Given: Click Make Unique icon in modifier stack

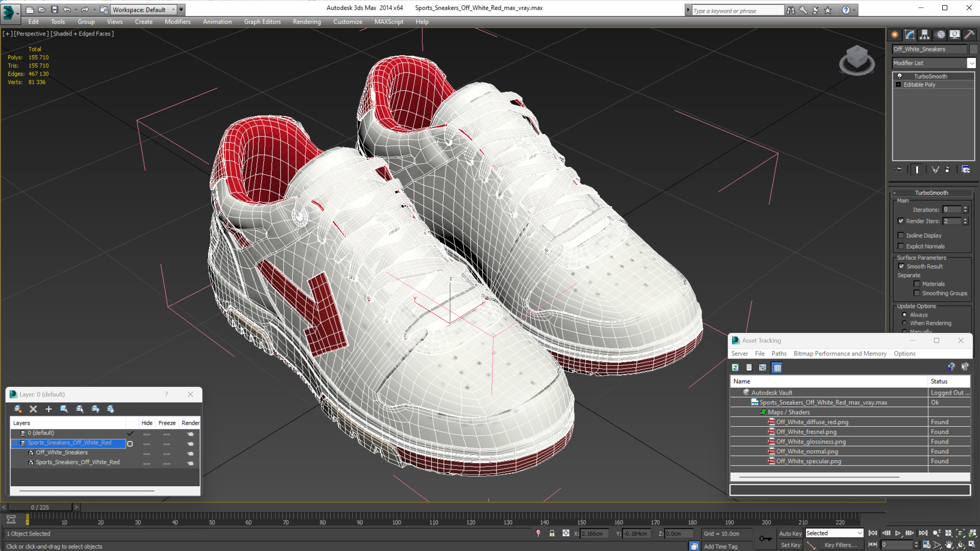Looking at the screenshot, I should [x=935, y=170].
